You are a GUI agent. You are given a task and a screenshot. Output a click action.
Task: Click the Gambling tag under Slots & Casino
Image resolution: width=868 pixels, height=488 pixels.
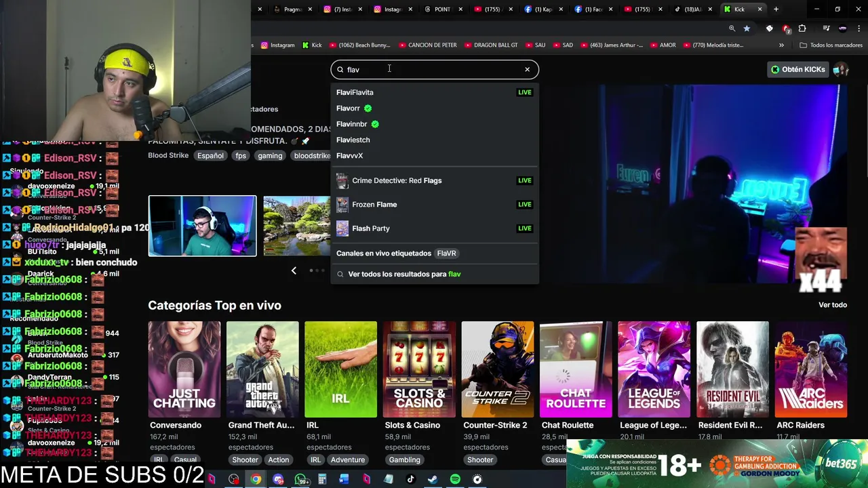pos(404,460)
